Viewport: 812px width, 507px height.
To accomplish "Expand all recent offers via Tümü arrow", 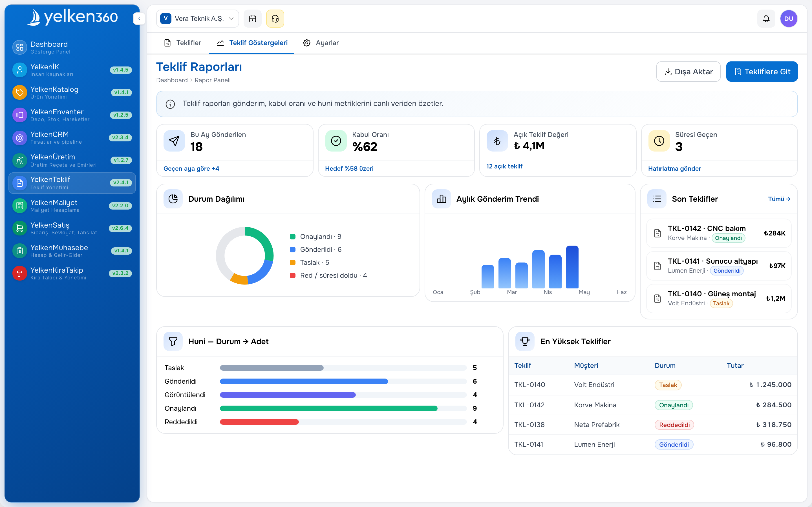I will pyautogui.click(x=779, y=199).
